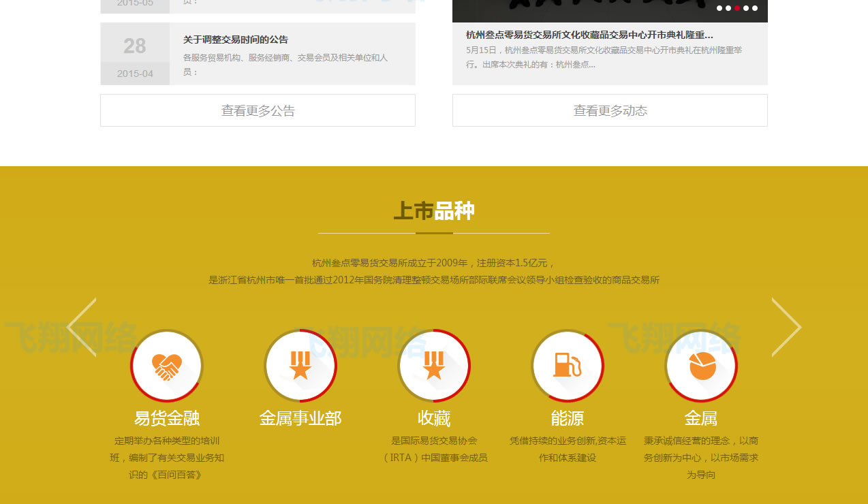The width and height of the screenshot is (868, 504).
Task: Go to previous slide with left arrow
Action: 82,328
